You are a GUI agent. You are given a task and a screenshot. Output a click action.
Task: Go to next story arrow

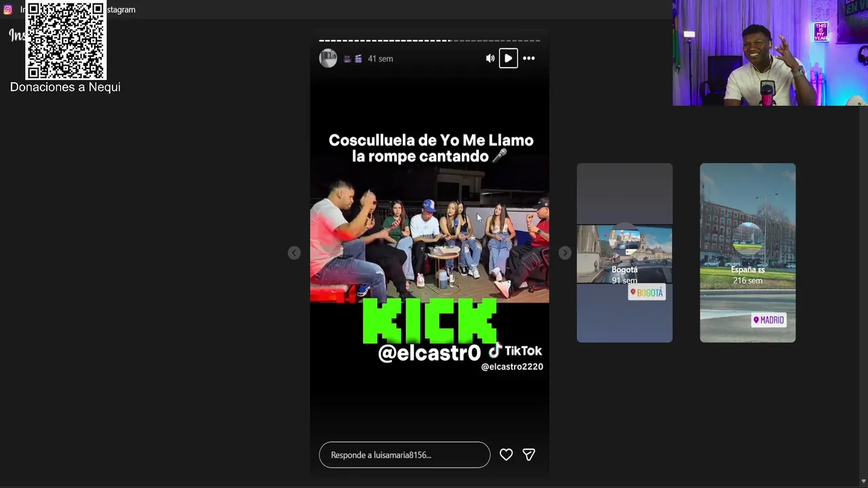[565, 253]
